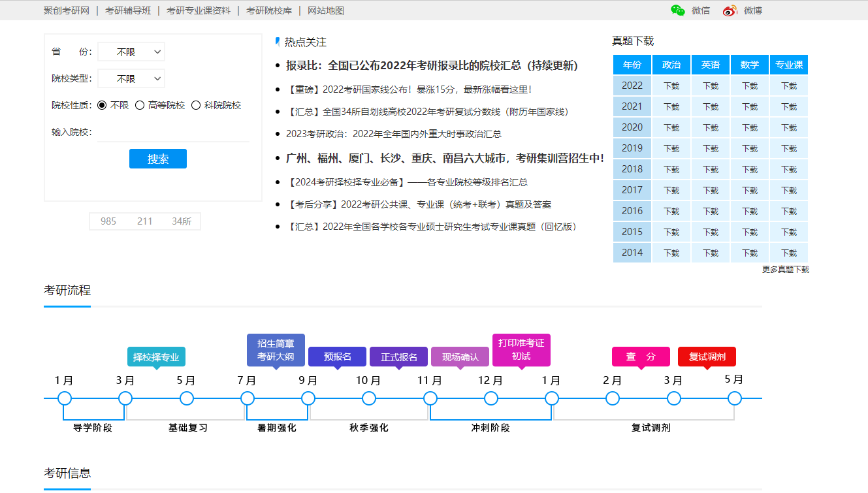868x493 pixels.
Task: Download 2019 政治 exam paper
Action: point(671,148)
